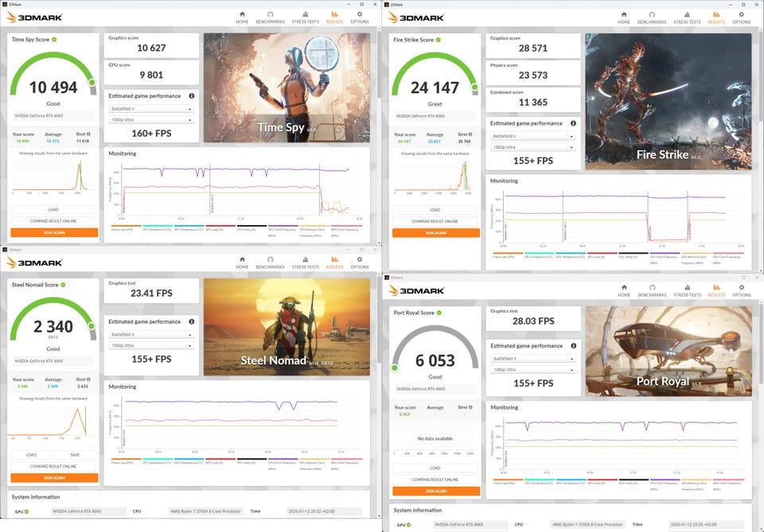Open Benchmarks in the Fire Strike window
The width and height of the screenshot is (764, 532).
(652, 18)
